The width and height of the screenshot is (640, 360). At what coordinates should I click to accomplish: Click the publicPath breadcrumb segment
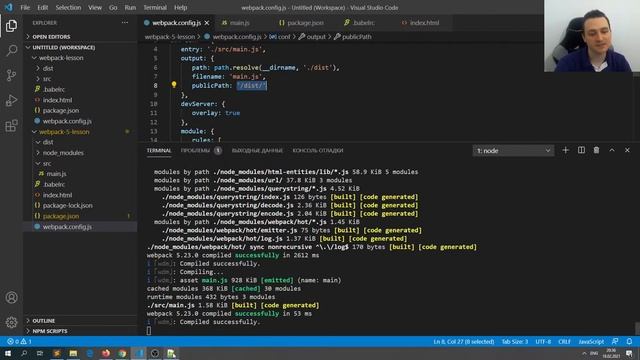[x=353, y=37]
